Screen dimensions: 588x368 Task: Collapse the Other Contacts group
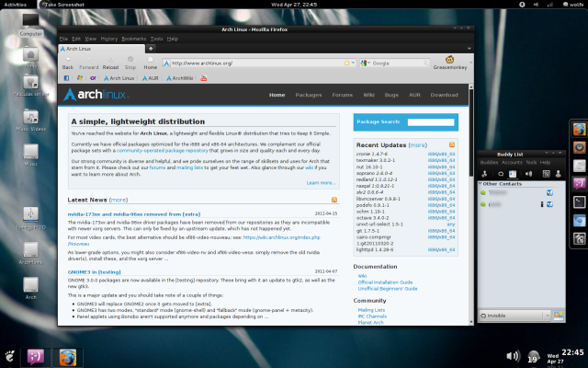(x=481, y=184)
